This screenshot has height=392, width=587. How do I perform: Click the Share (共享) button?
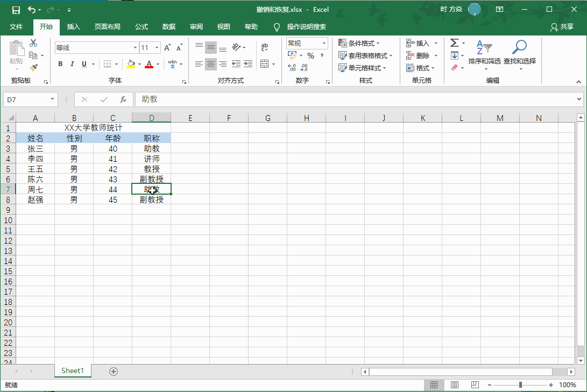[562, 27]
